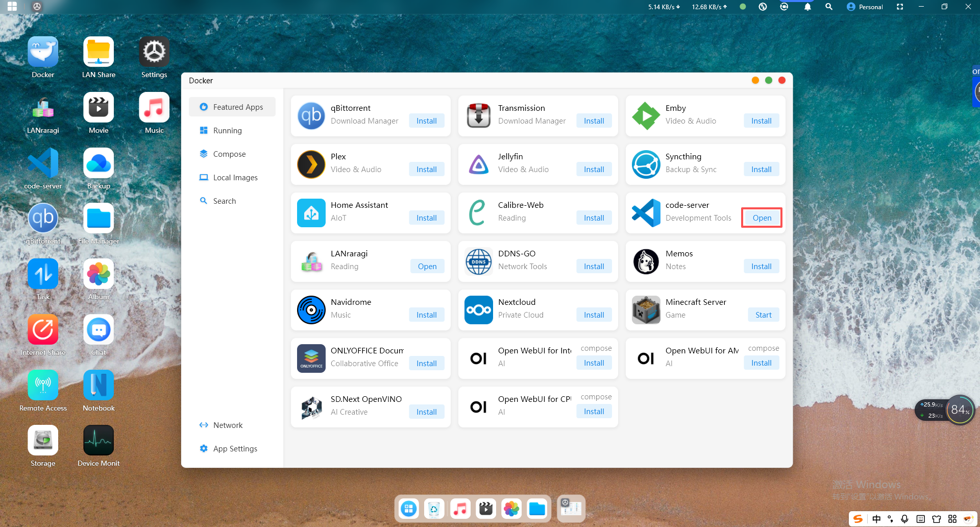Open App Settings in Docker sidebar

coord(232,448)
